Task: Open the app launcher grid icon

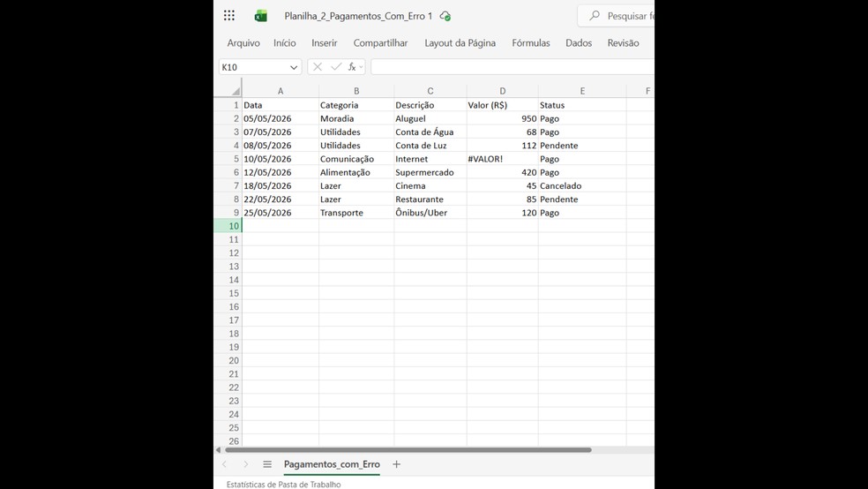Action: 229,16
